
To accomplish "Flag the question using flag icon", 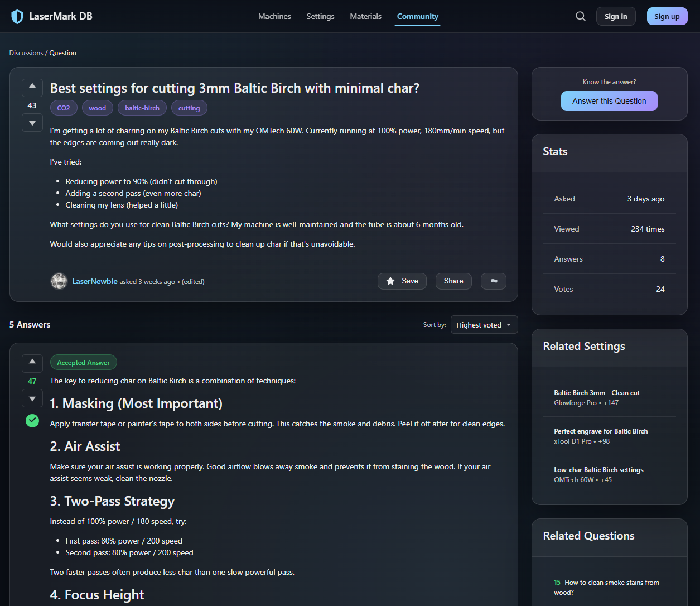I will click(x=493, y=281).
